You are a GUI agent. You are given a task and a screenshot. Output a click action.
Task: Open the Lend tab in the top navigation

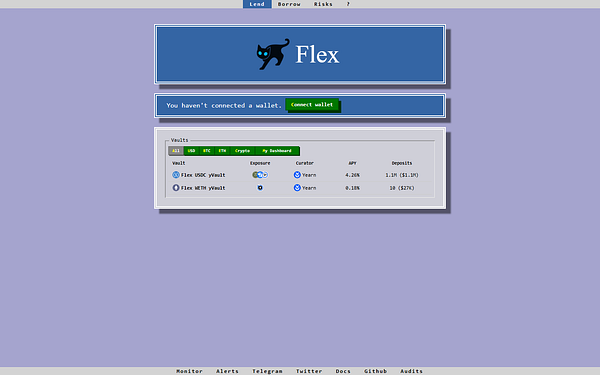[257, 4]
